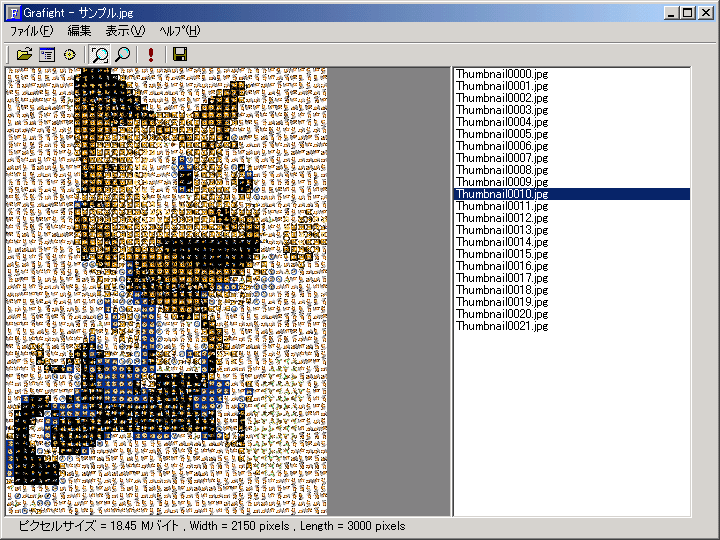Select Thumbnail0001.jpg in the list
The image size is (720, 540).
point(572,86)
